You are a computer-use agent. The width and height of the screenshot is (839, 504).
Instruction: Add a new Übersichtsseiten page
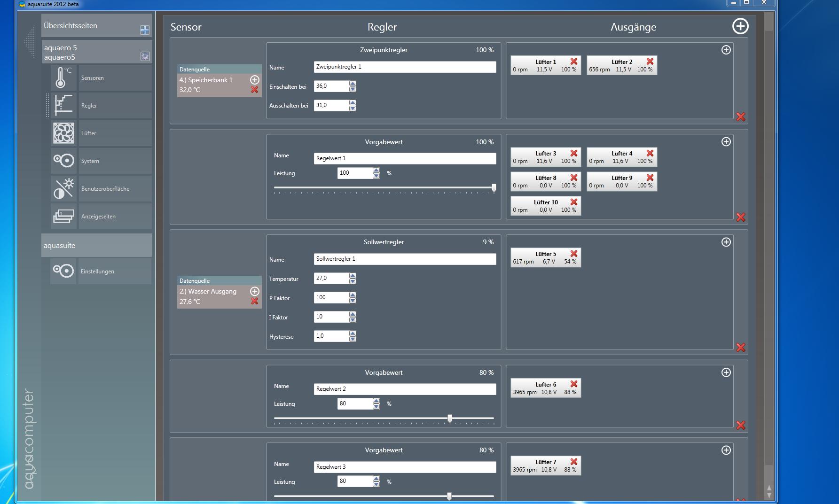144,30
